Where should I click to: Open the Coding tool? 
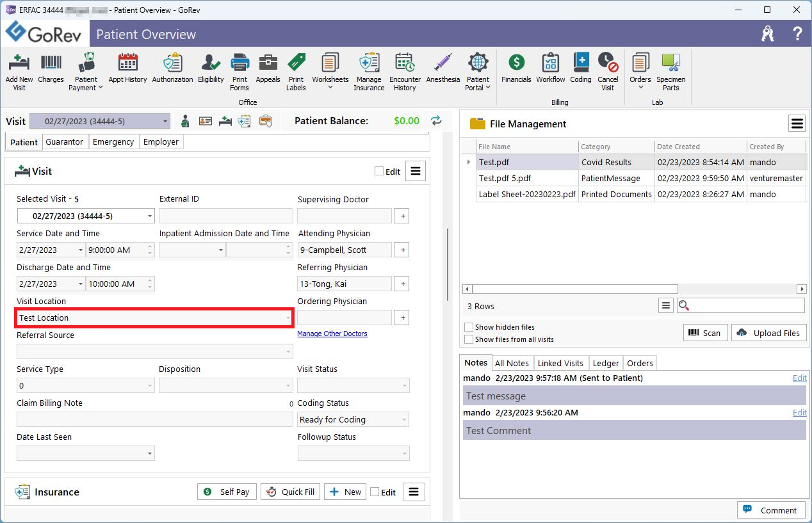[581, 68]
